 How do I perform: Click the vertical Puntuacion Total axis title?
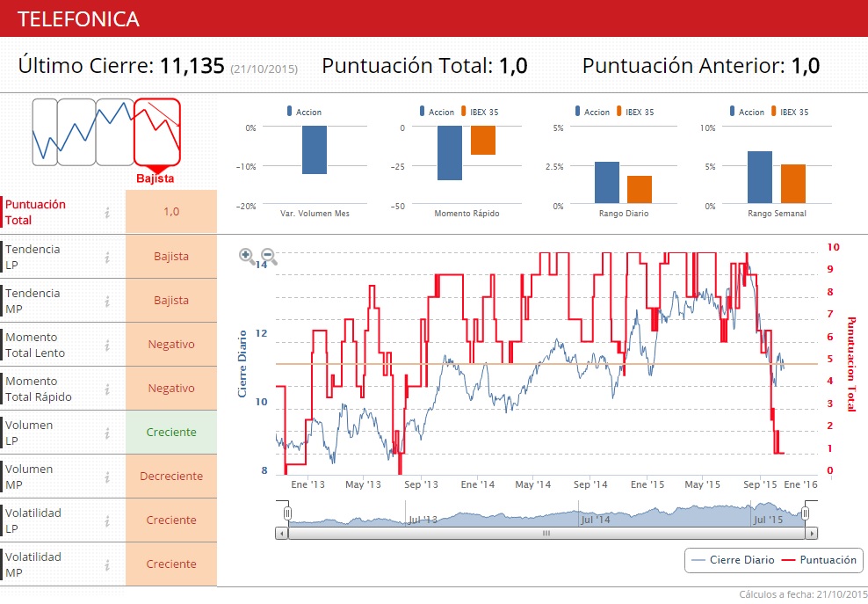tap(851, 364)
